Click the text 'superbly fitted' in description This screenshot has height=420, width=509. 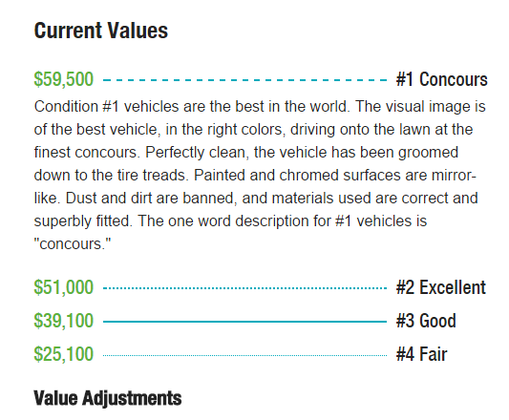[x=82, y=221]
